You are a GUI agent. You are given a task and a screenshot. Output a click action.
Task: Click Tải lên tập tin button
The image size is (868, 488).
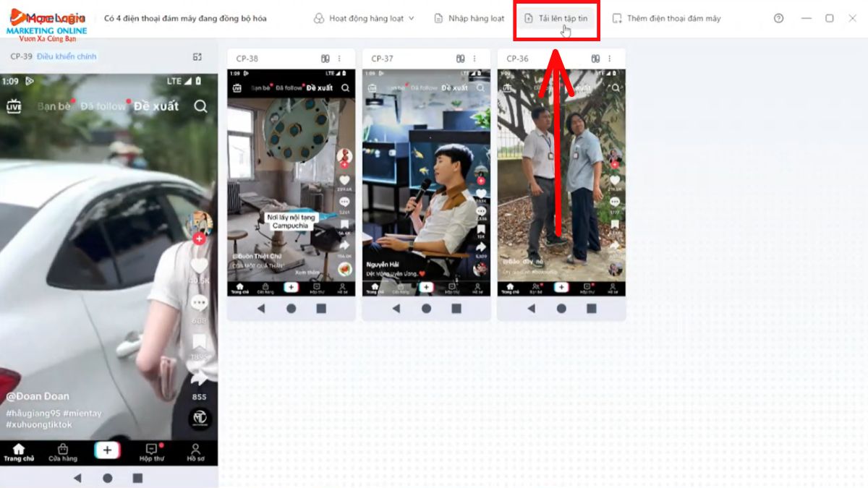tap(556, 18)
